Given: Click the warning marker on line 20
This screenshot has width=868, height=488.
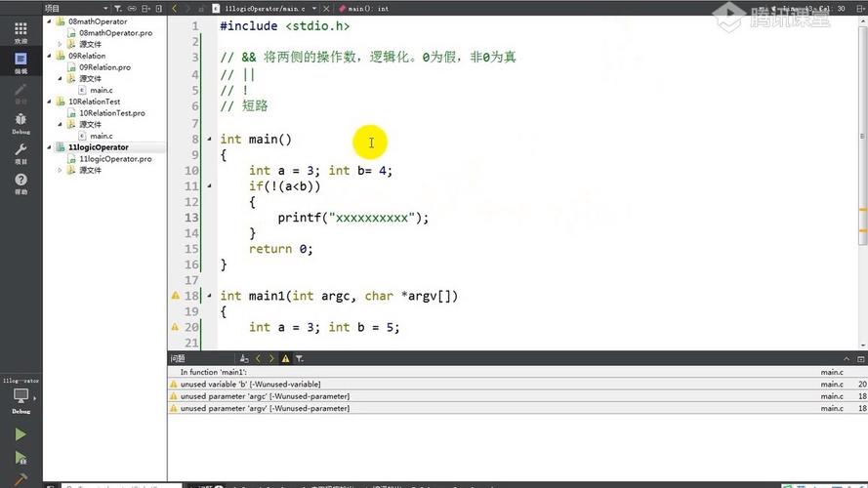Looking at the screenshot, I should point(176,327).
